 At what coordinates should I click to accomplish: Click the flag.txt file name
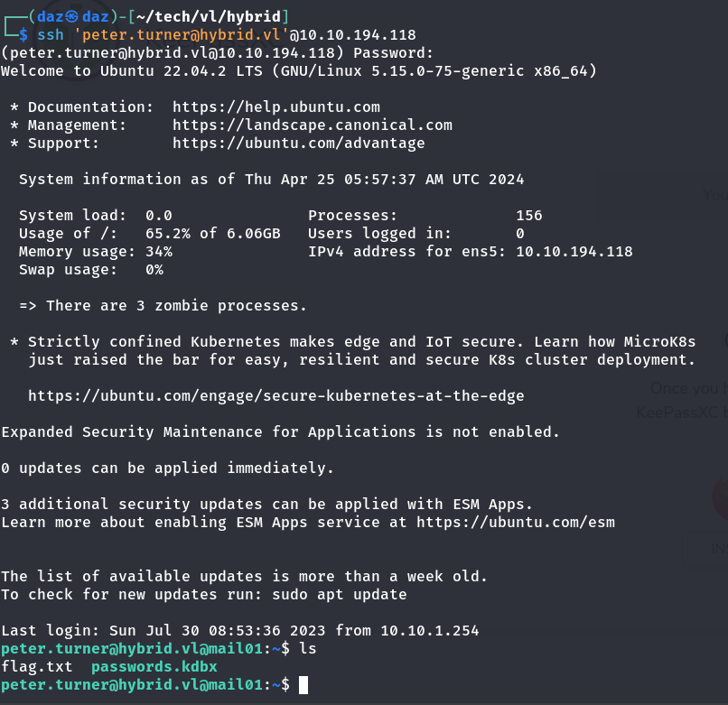point(36,667)
